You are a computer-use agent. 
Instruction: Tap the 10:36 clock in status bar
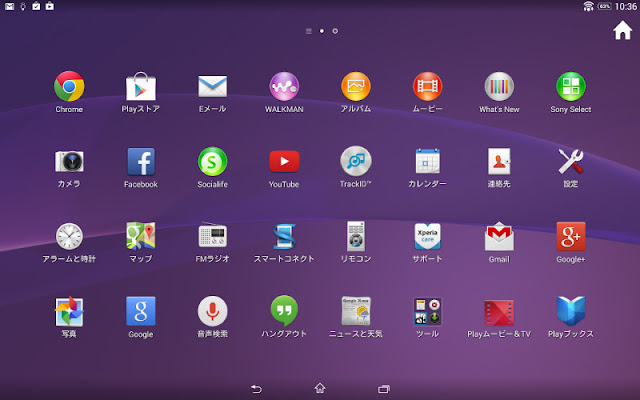point(626,6)
